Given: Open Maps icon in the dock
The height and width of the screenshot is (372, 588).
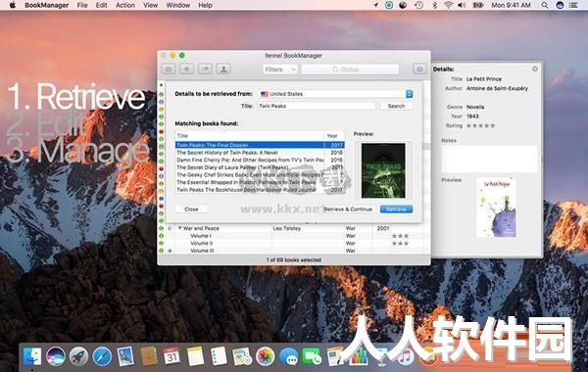Looking at the screenshot, I should coord(242,356).
